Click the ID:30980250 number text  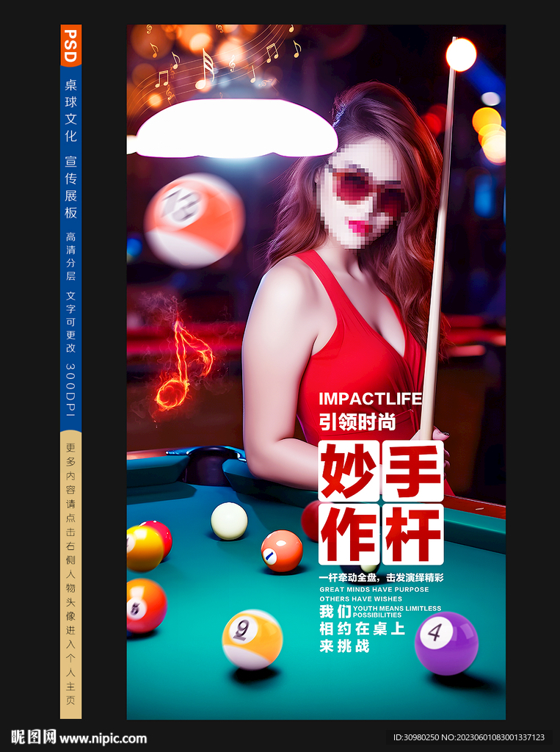tap(415, 737)
